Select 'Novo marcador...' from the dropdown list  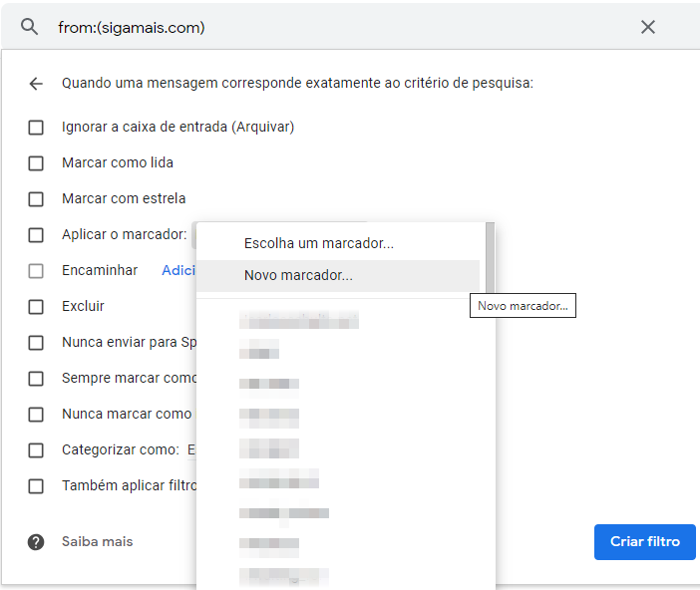pyautogui.click(x=298, y=276)
